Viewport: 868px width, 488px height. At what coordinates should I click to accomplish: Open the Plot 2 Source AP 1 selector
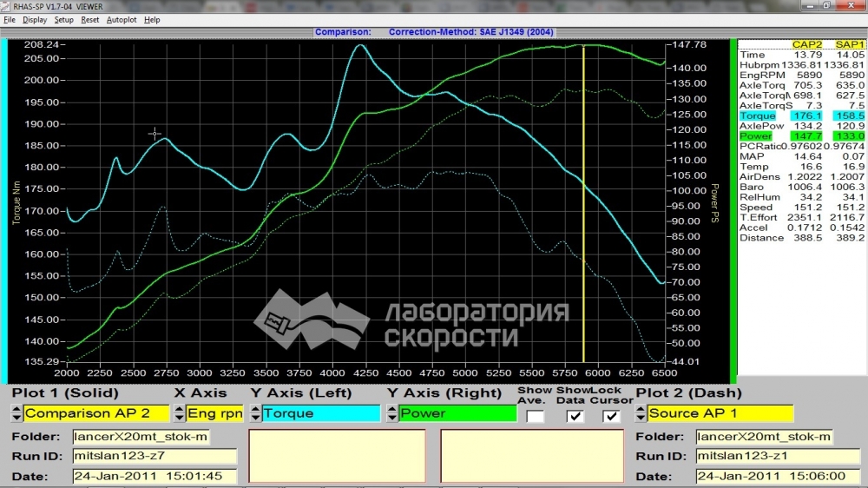click(x=720, y=413)
